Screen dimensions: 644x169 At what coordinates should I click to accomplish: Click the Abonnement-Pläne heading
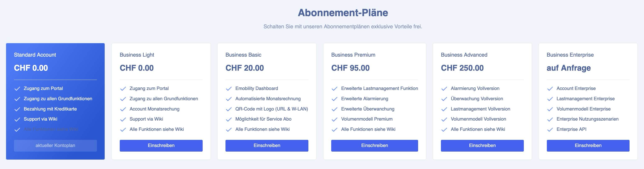(343, 13)
